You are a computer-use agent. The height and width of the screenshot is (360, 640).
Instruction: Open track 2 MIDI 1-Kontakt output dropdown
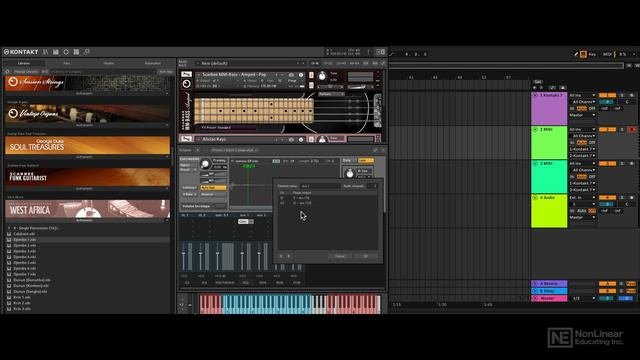pyautogui.click(x=582, y=149)
